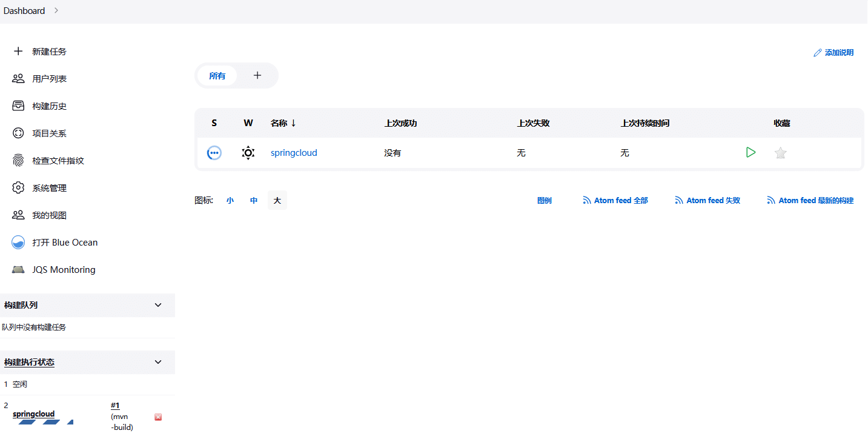Open the Atom feed 最新的构建 link
The height and width of the screenshot is (436, 868).
click(x=816, y=200)
